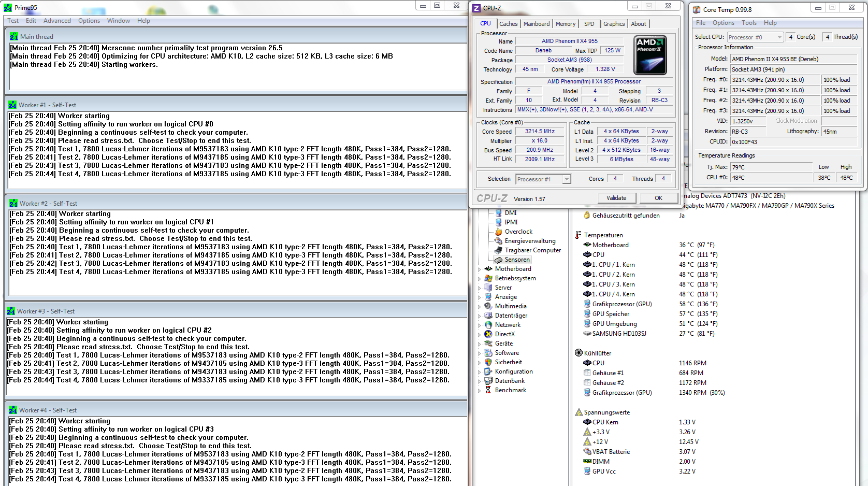868x486 pixels.
Task: Select the Datenbank tree item
Action: pyautogui.click(x=510, y=381)
